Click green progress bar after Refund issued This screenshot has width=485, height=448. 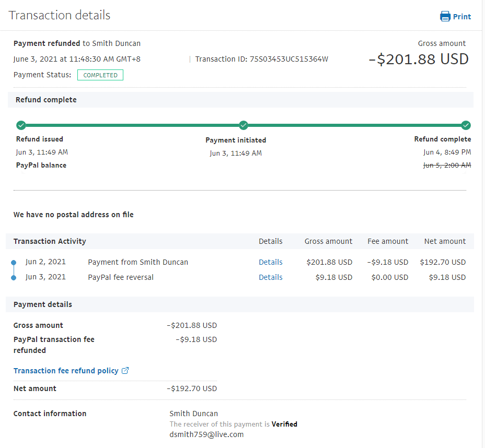[131, 125]
